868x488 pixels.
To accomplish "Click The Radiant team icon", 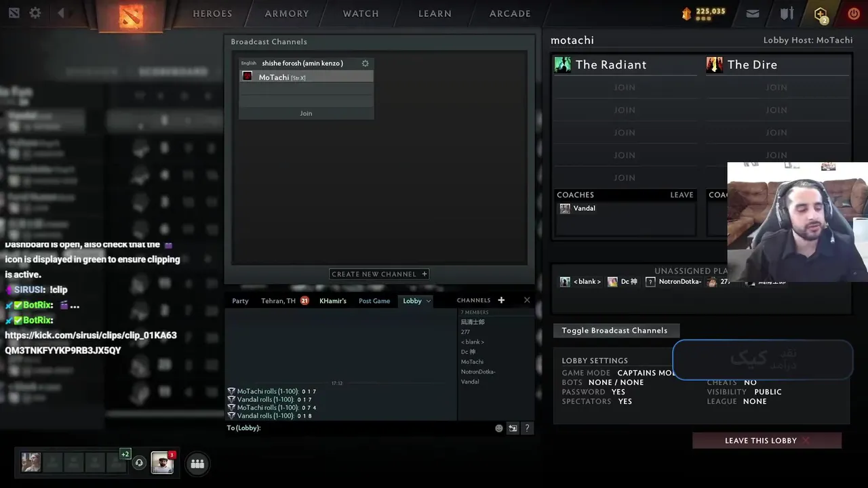I will click(563, 64).
